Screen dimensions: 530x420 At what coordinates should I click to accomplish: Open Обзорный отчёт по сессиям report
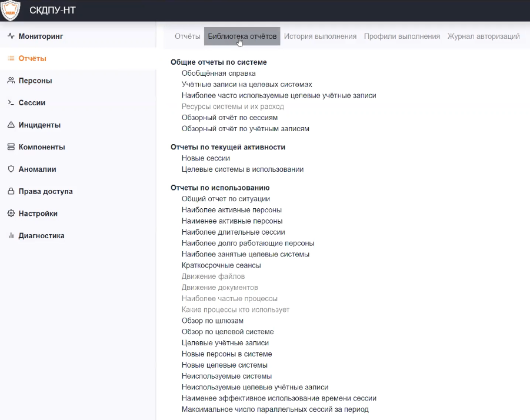click(229, 118)
